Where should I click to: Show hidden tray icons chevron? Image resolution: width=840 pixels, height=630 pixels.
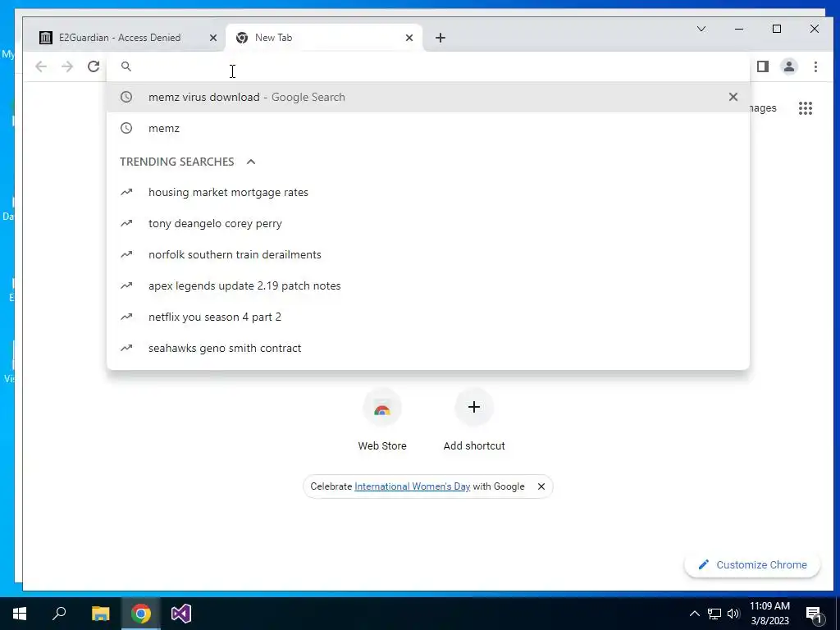click(694, 614)
